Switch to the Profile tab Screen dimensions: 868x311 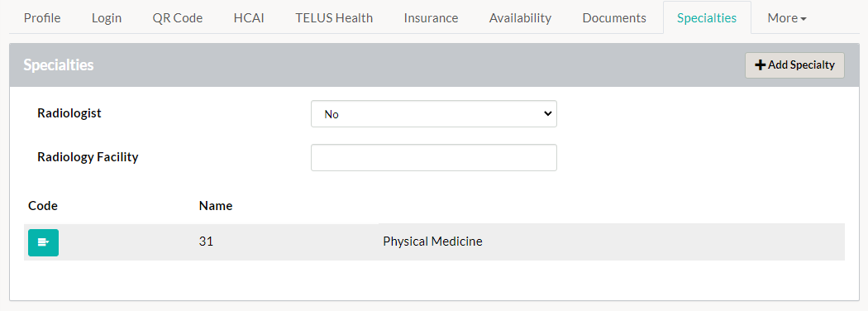[x=42, y=17]
